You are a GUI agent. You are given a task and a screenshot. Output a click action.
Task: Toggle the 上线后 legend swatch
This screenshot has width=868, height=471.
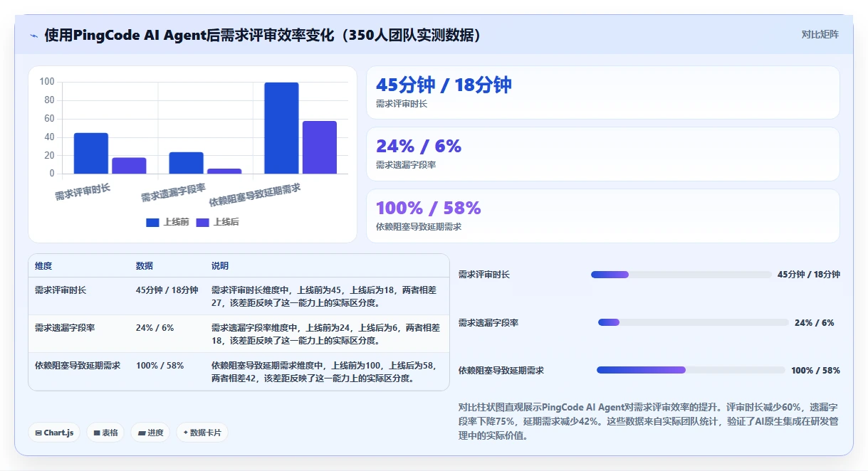tap(202, 223)
